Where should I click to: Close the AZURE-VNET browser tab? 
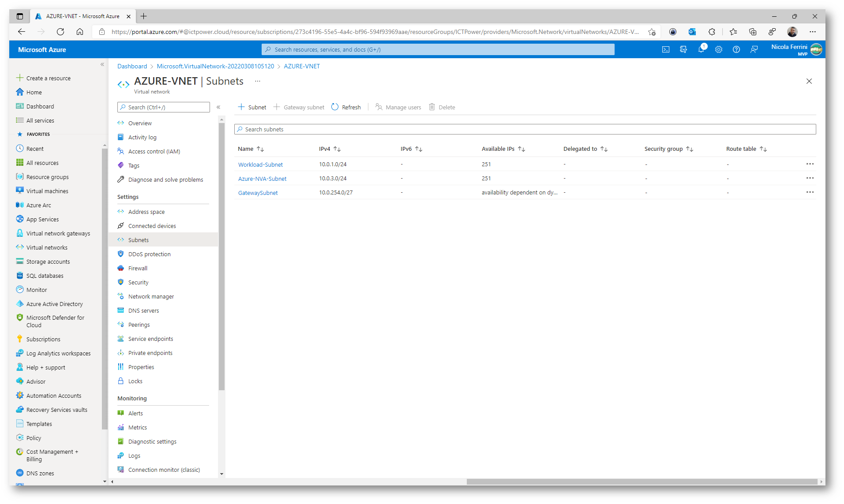[128, 16]
